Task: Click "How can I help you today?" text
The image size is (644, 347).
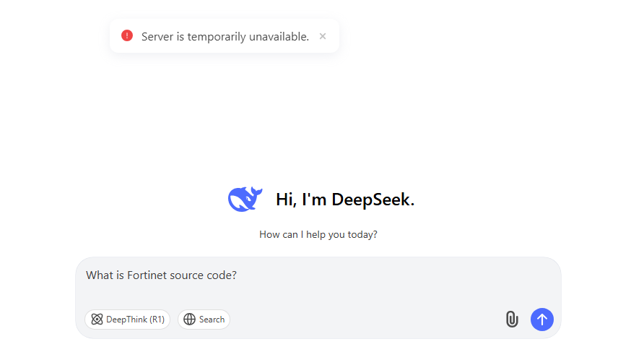Action: [x=318, y=234]
